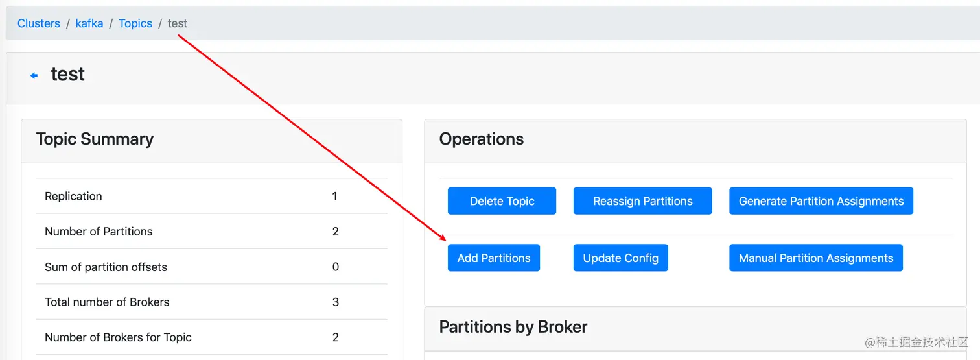Click the Delete Topic button
The image size is (980, 360).
tap(502, 201)
